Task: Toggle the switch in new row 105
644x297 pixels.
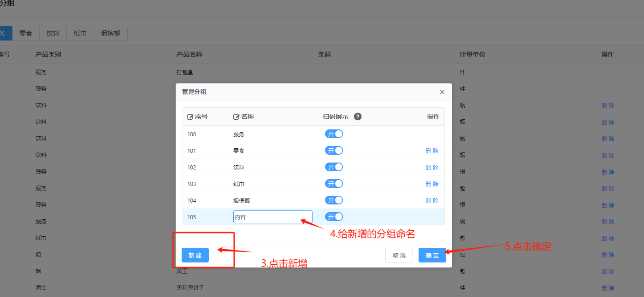Action: click(334, 217)
